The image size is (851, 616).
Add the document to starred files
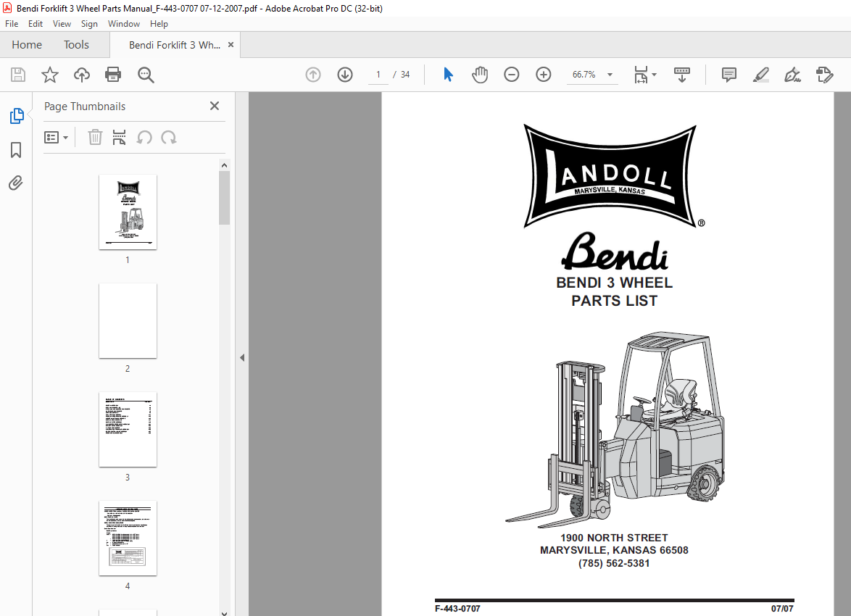click(50, 75)
